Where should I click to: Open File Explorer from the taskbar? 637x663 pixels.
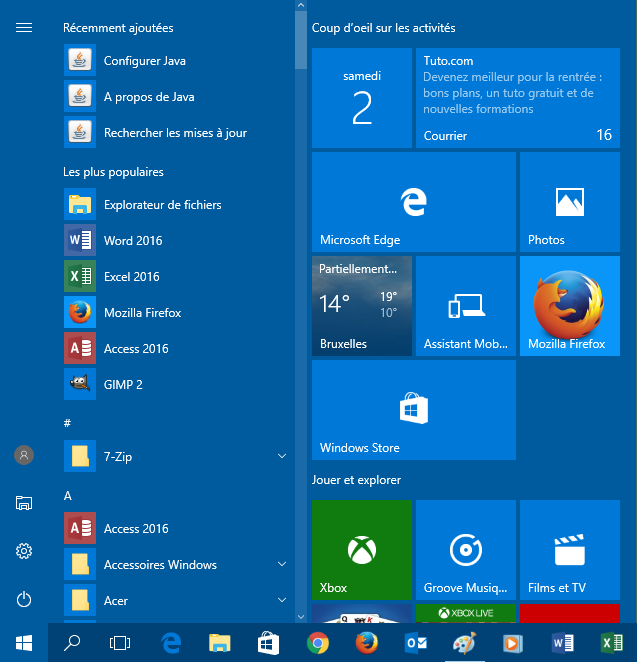[220, 644]
